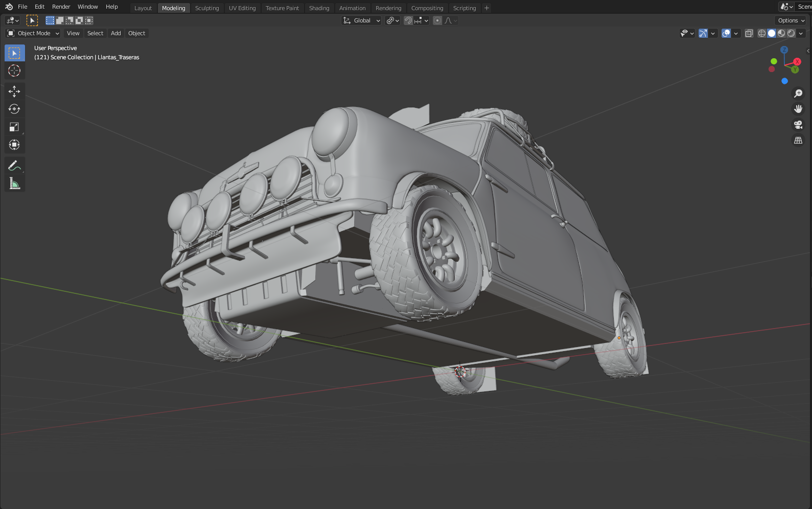Open the Options dropdown

tap(791, 20)
